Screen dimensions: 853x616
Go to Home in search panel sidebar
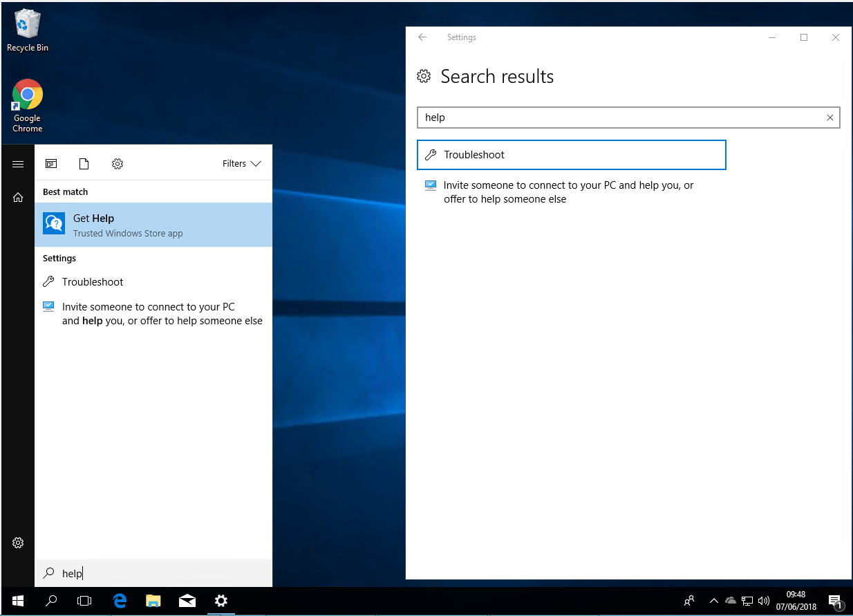(18, 198)
